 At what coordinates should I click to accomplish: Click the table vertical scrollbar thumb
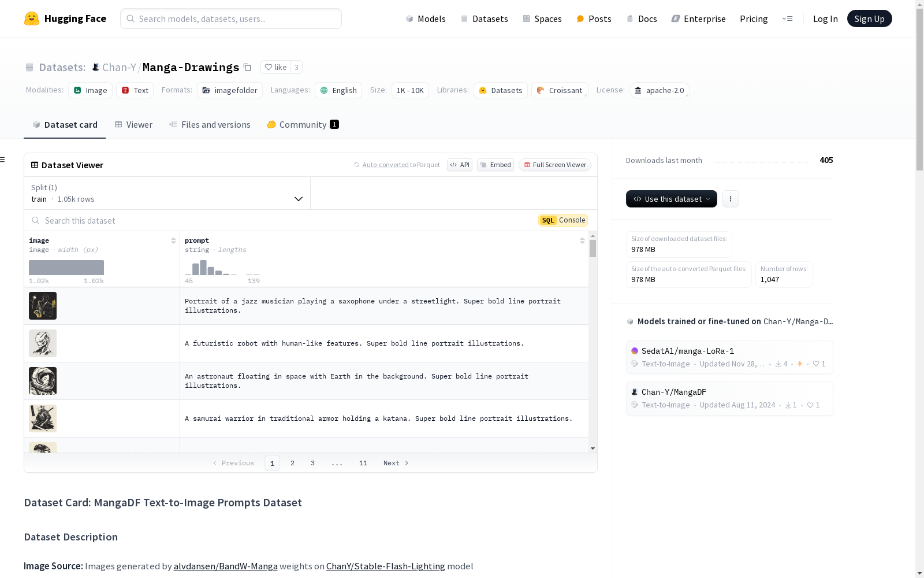coord(593,249)
